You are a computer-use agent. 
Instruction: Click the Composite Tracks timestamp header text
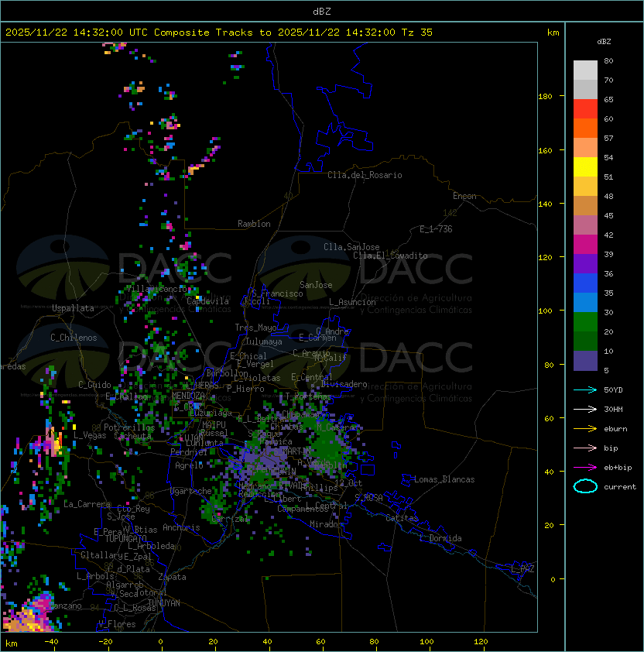(219, 33)
